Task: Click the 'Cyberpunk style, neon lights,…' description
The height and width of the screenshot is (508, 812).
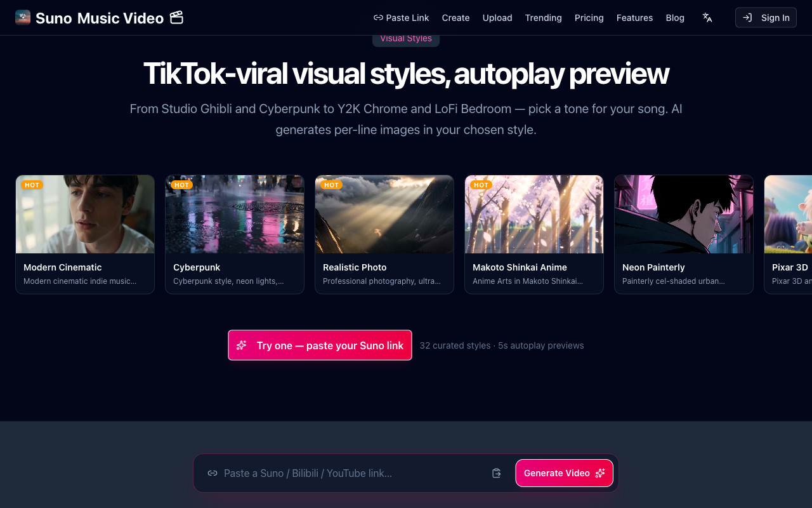Action: click(x=228, y=281)
